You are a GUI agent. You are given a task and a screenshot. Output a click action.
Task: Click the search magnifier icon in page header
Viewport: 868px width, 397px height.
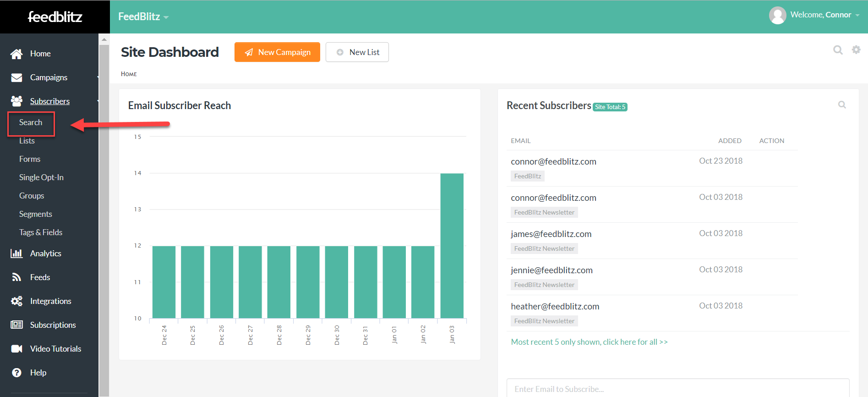[838, 50]
